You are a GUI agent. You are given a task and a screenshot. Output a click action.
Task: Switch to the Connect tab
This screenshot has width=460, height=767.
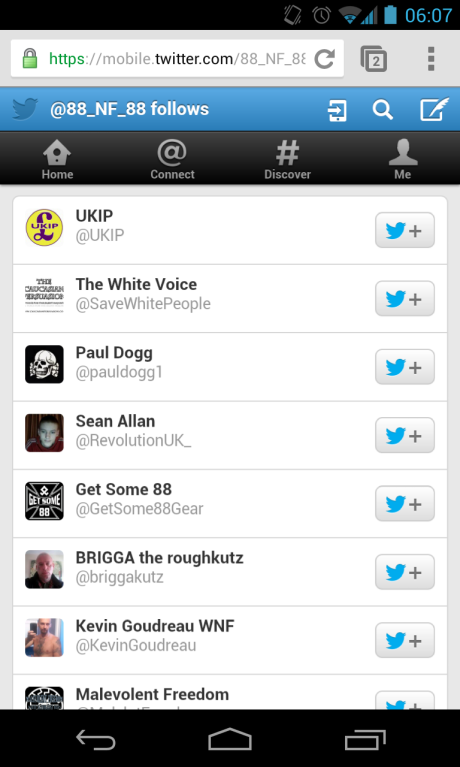tap(172, 159)
